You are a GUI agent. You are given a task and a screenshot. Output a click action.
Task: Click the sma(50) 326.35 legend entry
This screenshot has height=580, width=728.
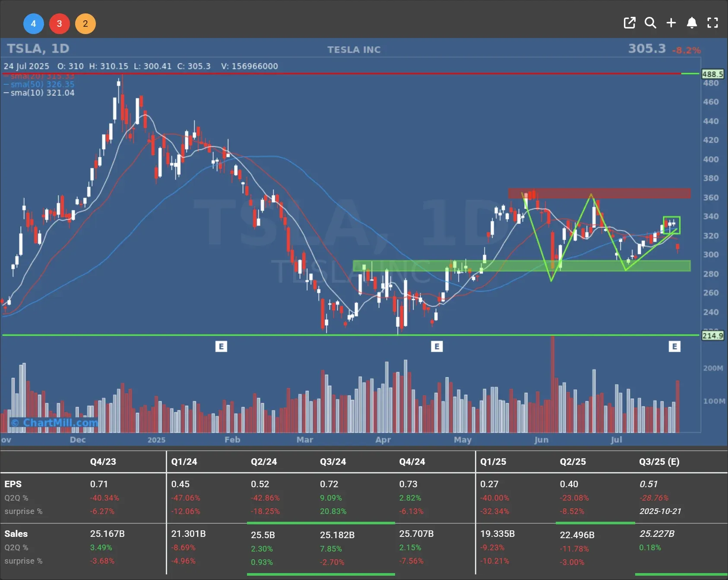[39, 84]
